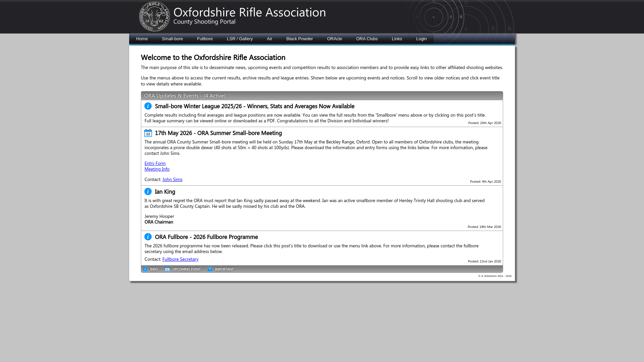Open the ORA Clubs menu
This screenshot has height=362, width=644.
click(x=367, y=39)
